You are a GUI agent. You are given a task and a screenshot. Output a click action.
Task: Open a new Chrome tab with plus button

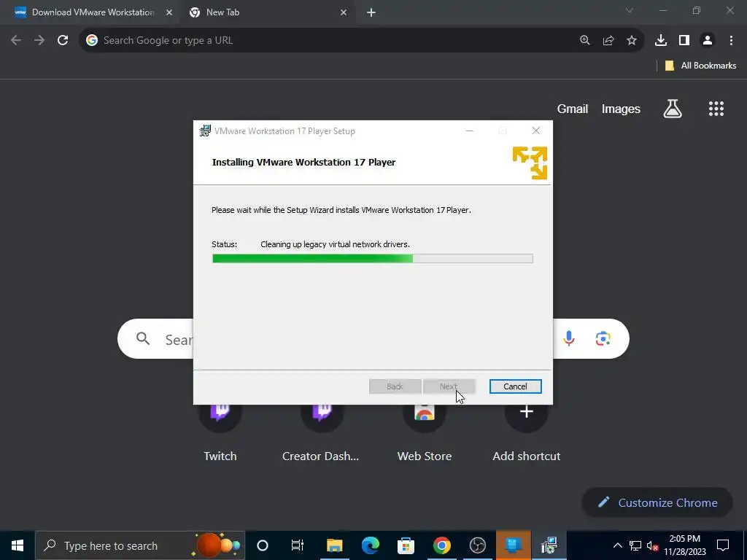tap(371, 12)
